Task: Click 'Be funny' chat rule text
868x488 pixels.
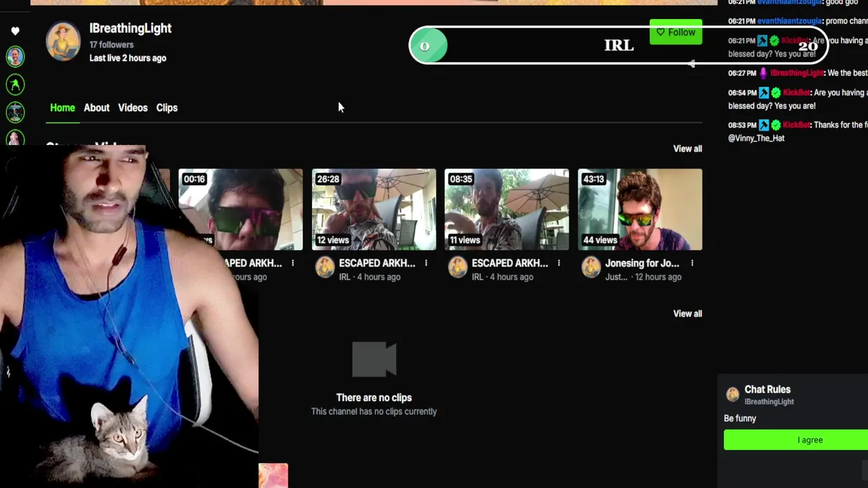Action: tap(740, 418)
